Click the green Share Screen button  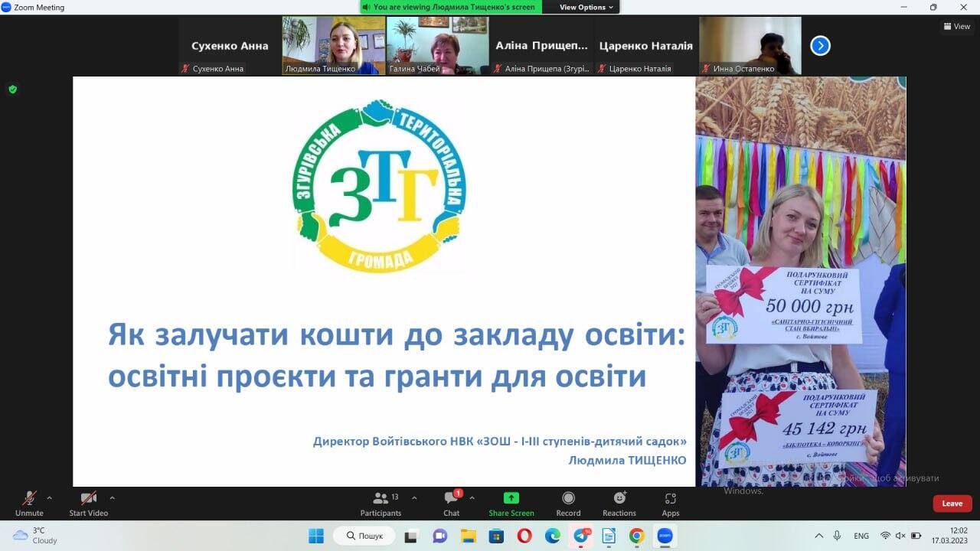click(x=511, y=504)
